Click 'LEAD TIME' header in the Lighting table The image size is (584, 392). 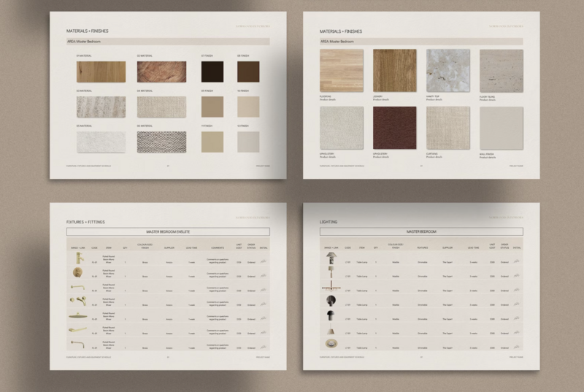coord(473,247)
